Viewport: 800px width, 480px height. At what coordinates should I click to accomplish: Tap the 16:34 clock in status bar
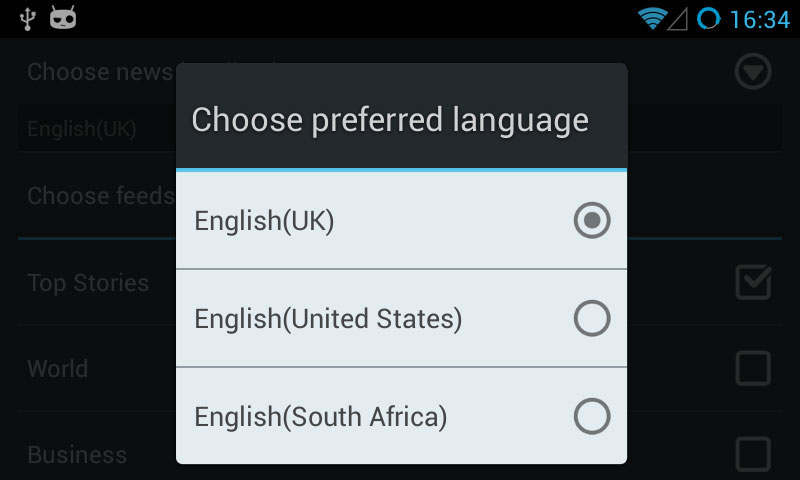tap(760, 20)
